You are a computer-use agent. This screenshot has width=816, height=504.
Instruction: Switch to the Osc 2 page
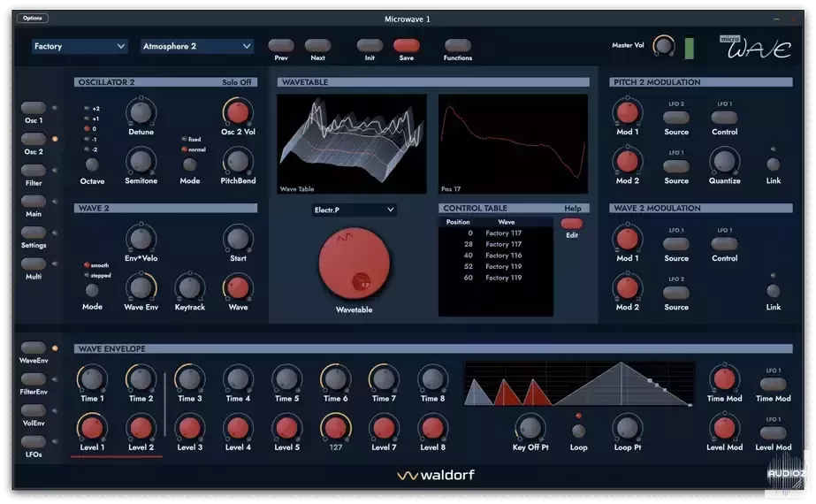[34, 139]
